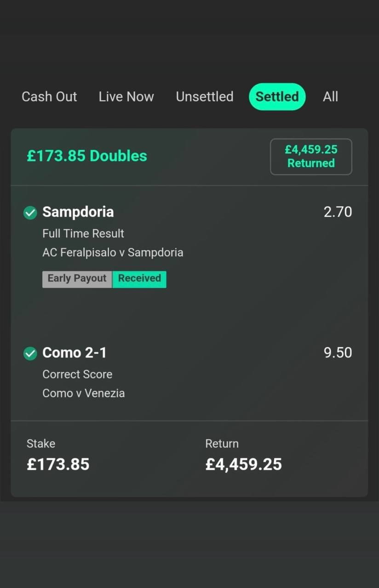379x588 pixels.
Task: Switch to the Live Now tab
Action: [126, 96]
